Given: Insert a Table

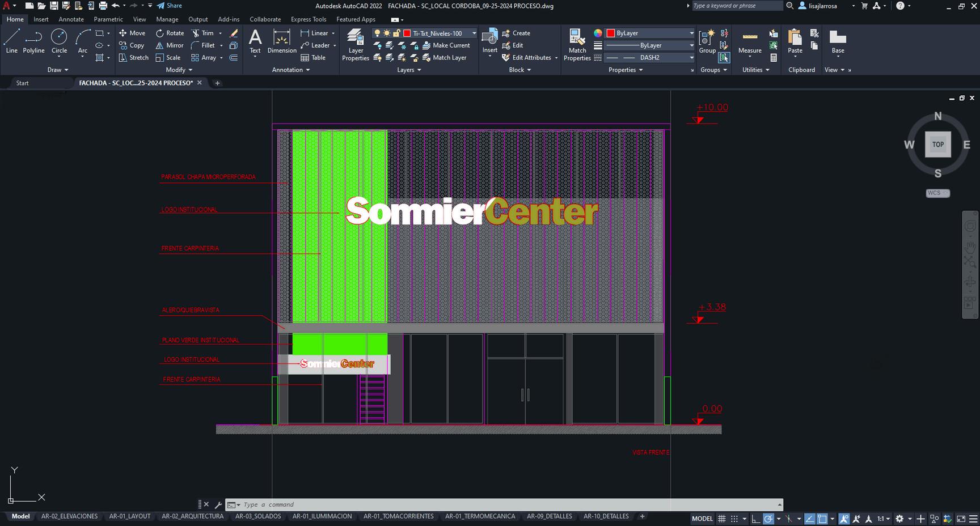Looking at the screenshot, I should (x=313, y=58).
